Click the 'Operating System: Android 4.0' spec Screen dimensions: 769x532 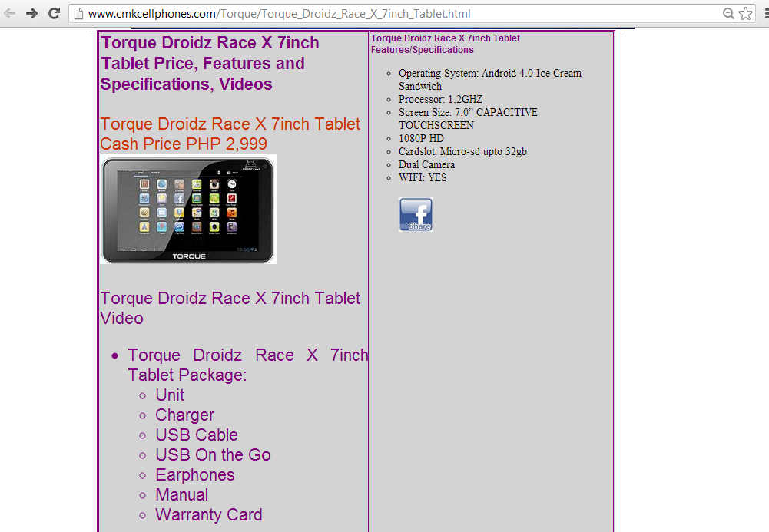click(490, 79)
